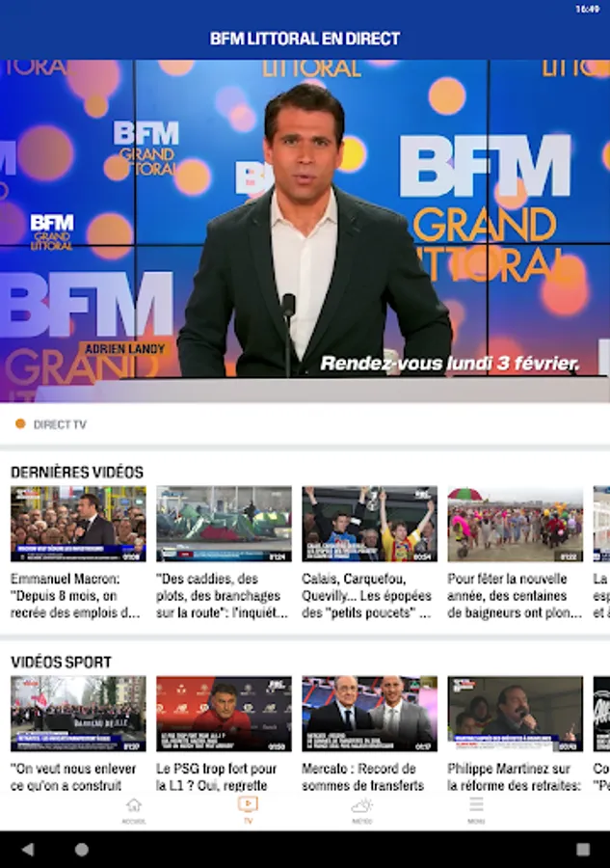Open the Menu tab

tap(476, 810)
